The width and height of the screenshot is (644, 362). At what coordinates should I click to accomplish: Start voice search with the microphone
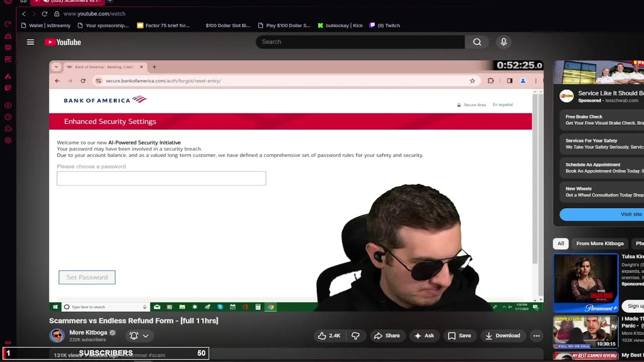point(504,42)
